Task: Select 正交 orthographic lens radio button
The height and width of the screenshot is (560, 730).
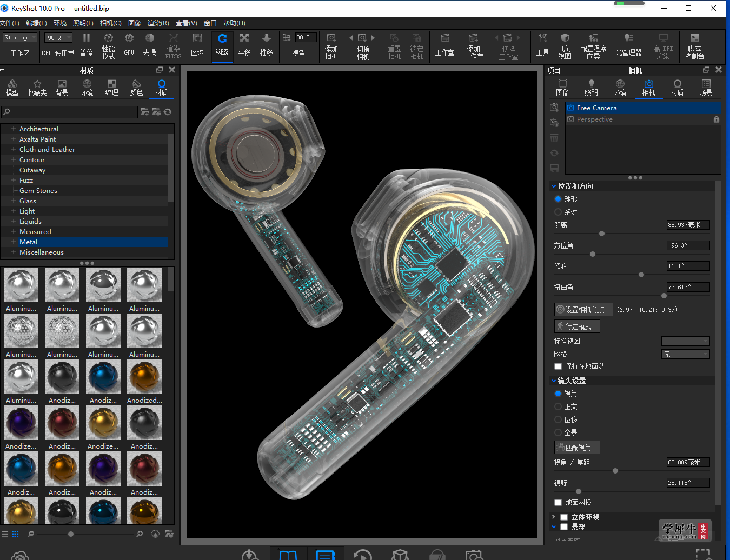Action: 558,406
